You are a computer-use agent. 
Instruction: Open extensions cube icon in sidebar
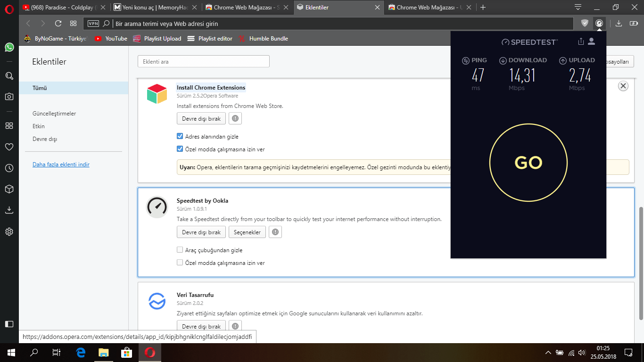tap(9, 189)
